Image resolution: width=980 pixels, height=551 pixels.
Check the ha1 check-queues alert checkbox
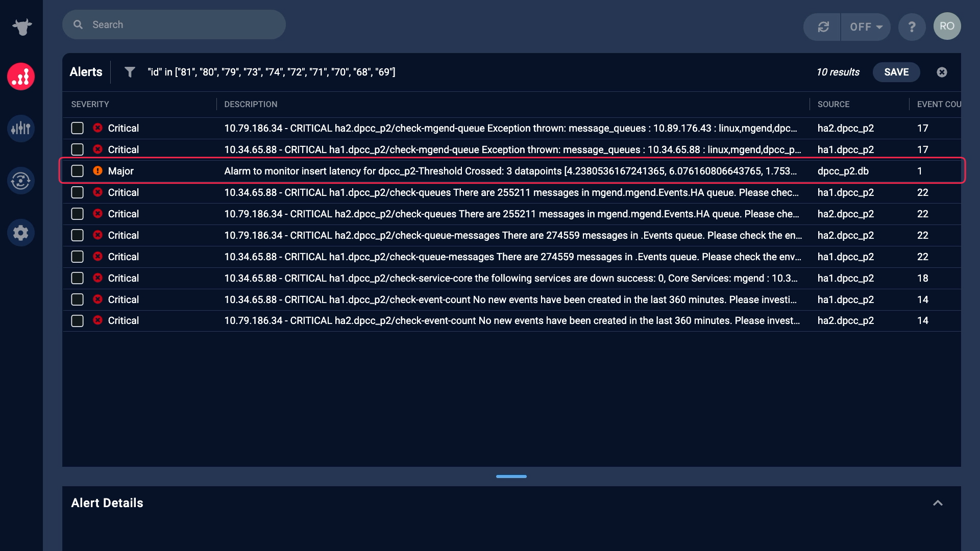tap(77, 192)
